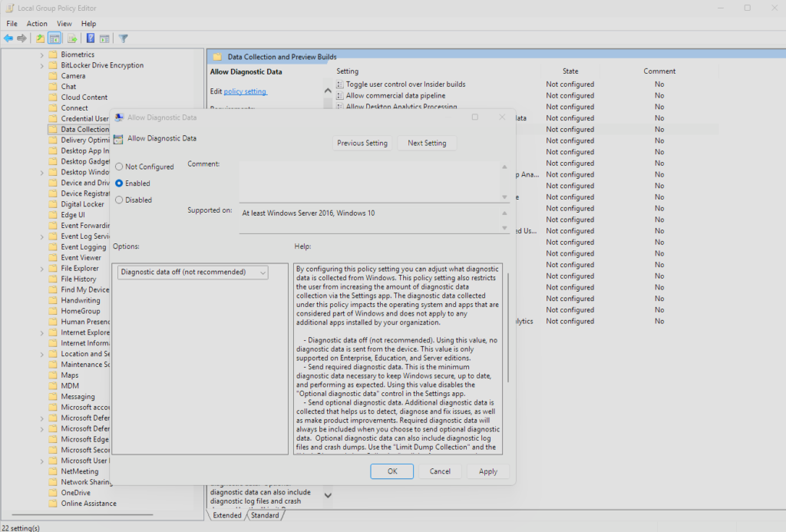The height and width of the screenshot is (532, 786).
Task: Click the blue Back arrow in toolbar
Action: (8, 38)
